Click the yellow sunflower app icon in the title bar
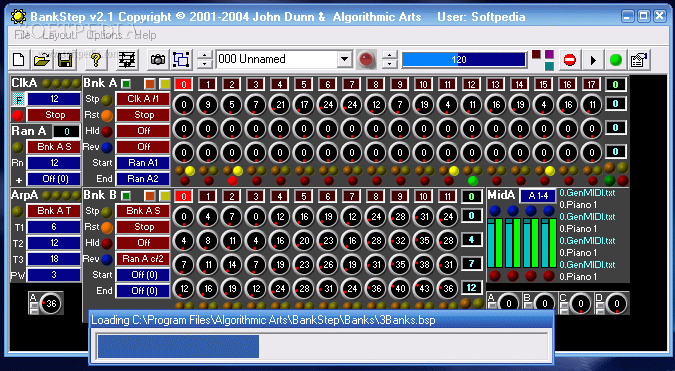This screenshot has height=371, width=675. coord(18,17)
